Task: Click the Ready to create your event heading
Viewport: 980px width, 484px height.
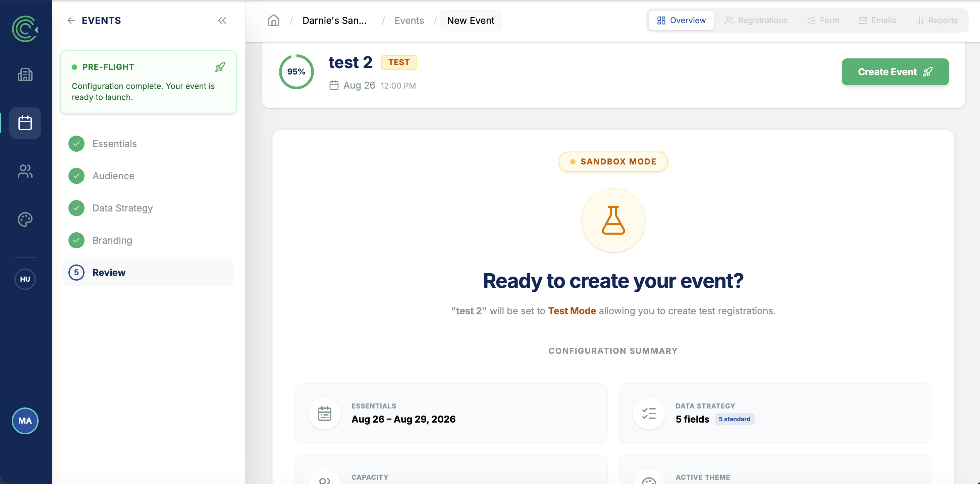Action: click(x=613, y=281)
